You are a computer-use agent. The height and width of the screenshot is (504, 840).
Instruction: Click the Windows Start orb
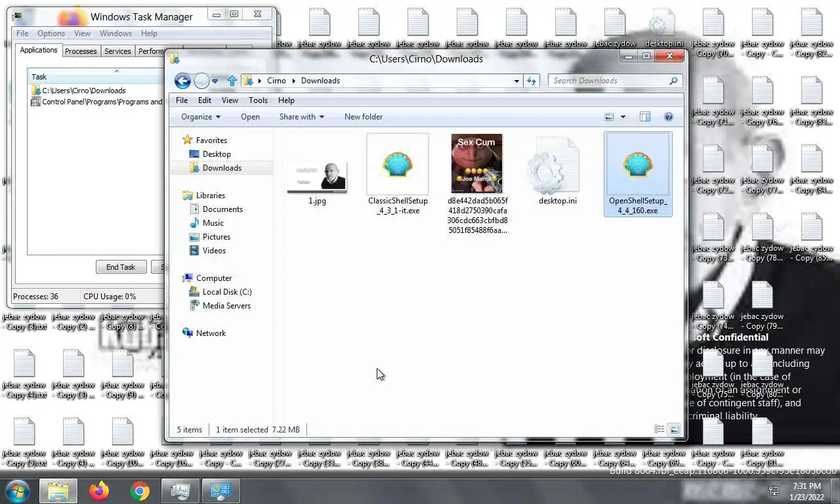[17, 491]
